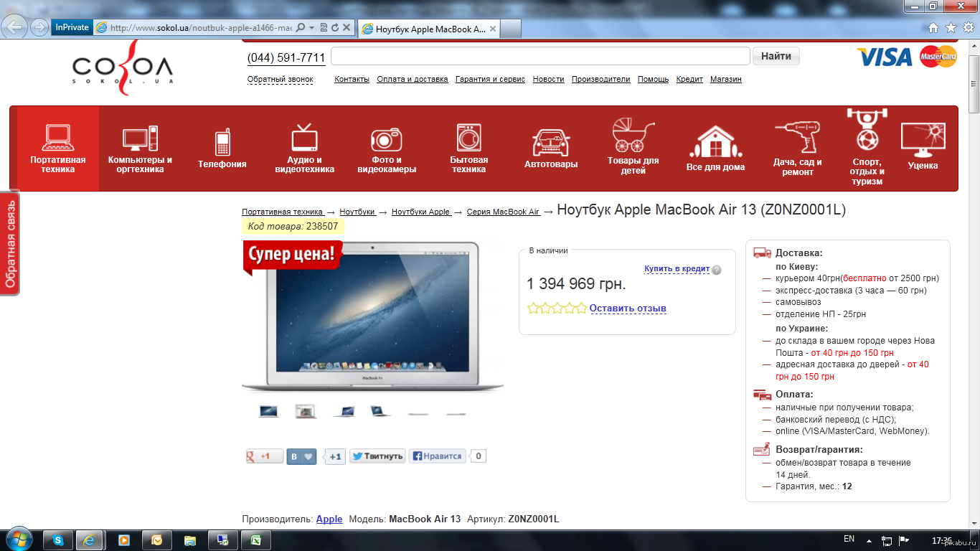Open Дача, сад и ремонт drill category
The height and width of the screenshot is (551, 980).
tap(798, 149)
